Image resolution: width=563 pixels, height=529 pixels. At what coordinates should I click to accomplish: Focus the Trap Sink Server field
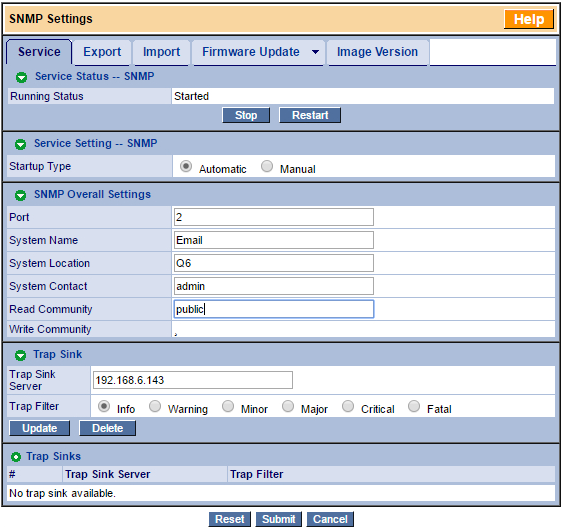(x=193, y=380)
